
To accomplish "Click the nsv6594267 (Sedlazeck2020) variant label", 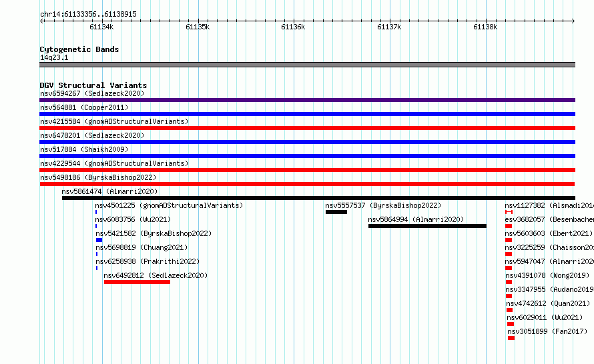I will point(92,93).
